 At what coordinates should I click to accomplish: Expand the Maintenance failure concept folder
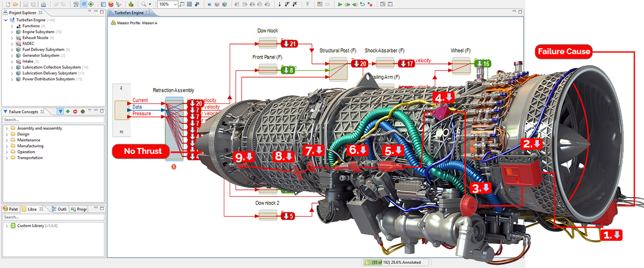point(6,140)
